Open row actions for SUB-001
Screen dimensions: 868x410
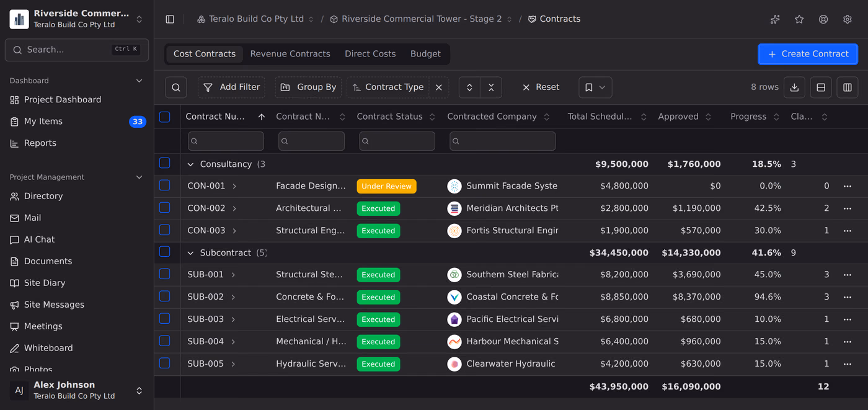(848, 275)
